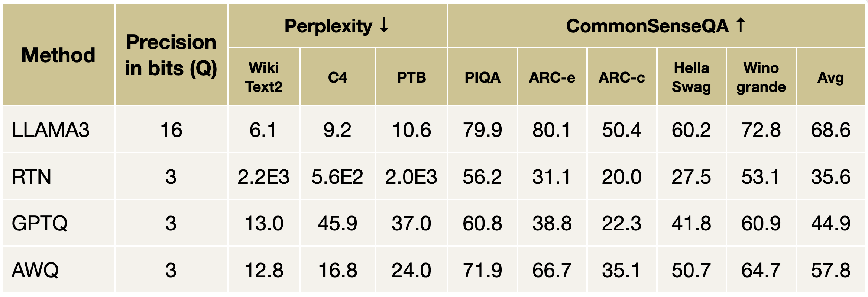Select the ARC-e column header
This screenshot has width=868, height=297.
click(x=552, y=77)
